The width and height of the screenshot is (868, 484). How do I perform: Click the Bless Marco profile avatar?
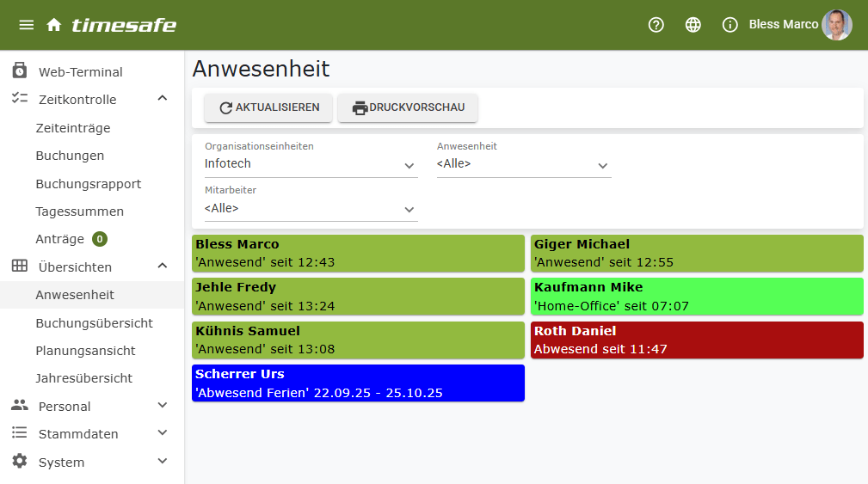(836, 25)
